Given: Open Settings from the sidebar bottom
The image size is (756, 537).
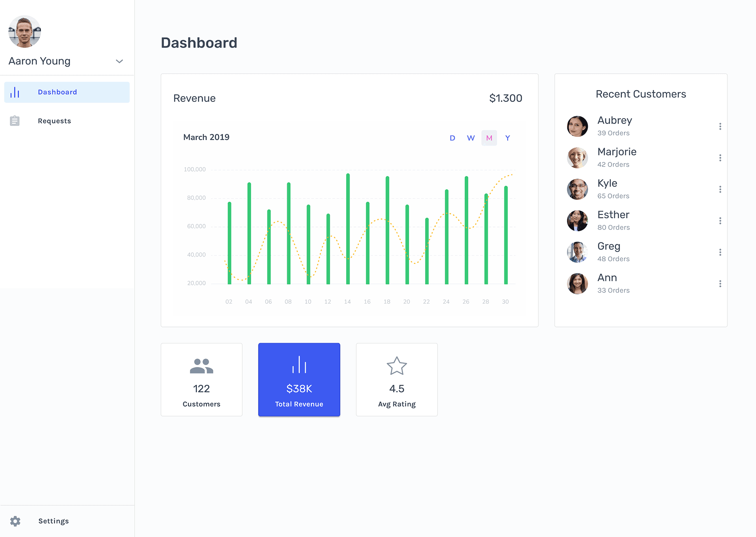Looking at the screenshot, I should click(x=54, y=521).
